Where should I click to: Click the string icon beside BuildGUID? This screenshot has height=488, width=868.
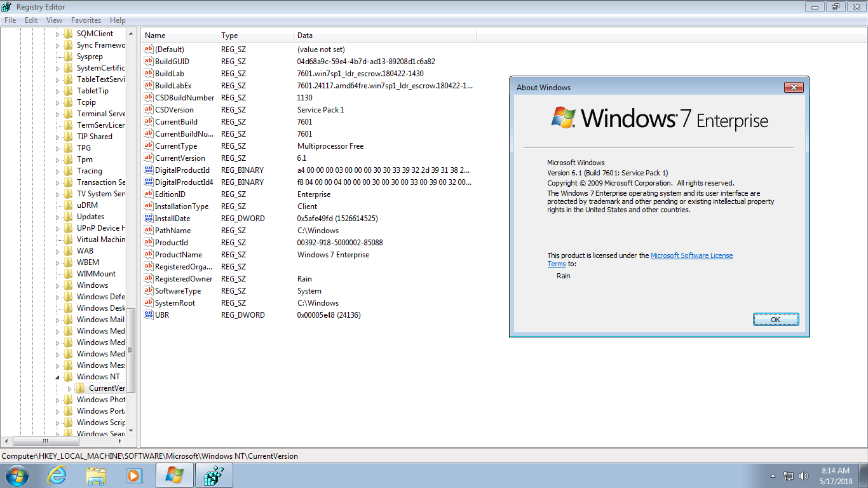149,62
